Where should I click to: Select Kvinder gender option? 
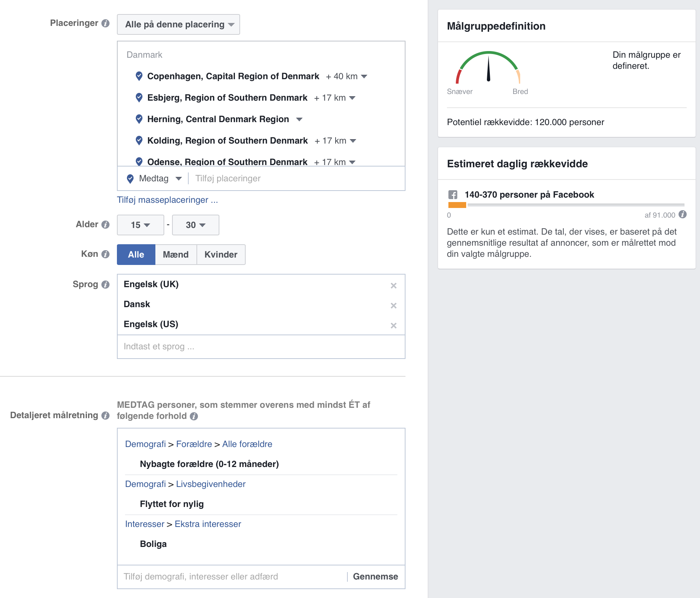pyautogui.click(x=221, y=255)
